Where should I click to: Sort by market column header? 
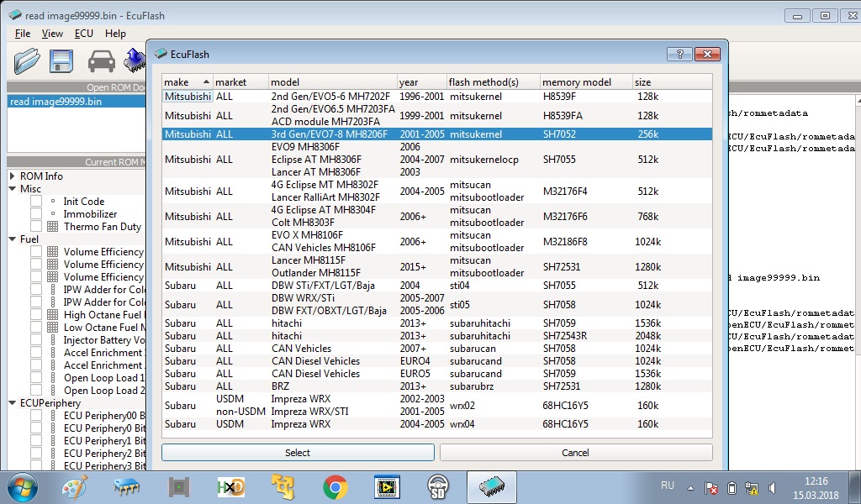coord(240,81)
